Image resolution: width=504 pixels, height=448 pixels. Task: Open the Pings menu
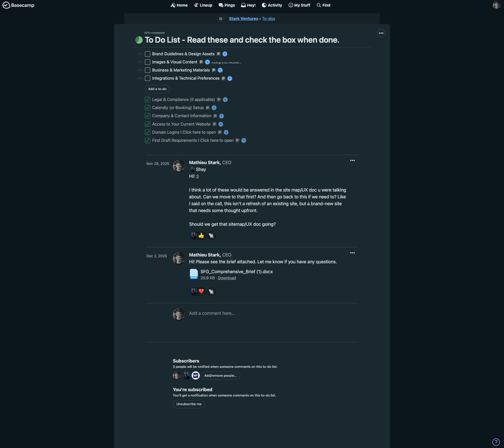(227, 5)
